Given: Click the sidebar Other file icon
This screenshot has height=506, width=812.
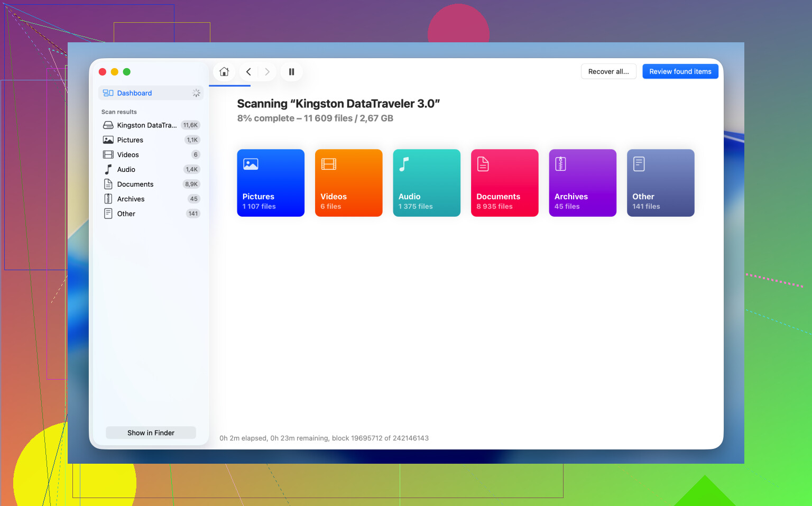Looking at the screenshot, I should (108, 214).
